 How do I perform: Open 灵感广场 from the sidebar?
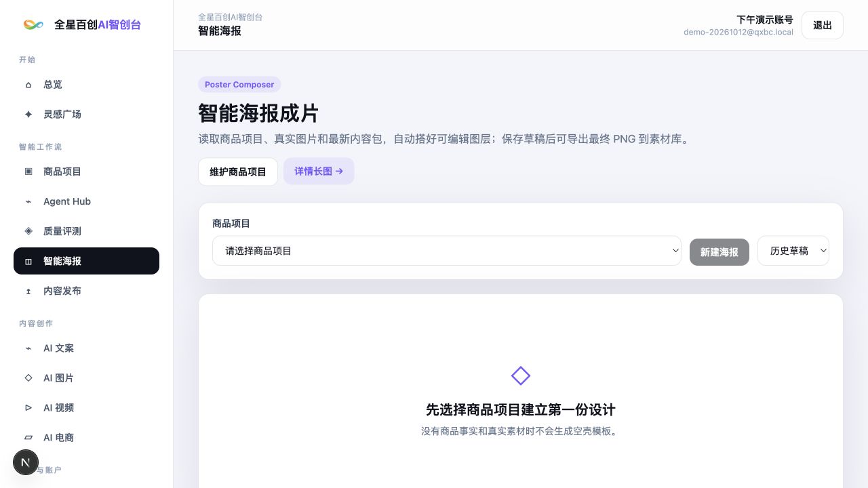tap(87, 115)
